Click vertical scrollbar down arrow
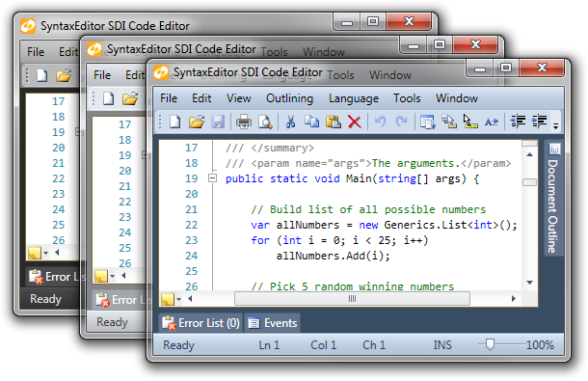The image size is (588, 381). pos(529,283)
